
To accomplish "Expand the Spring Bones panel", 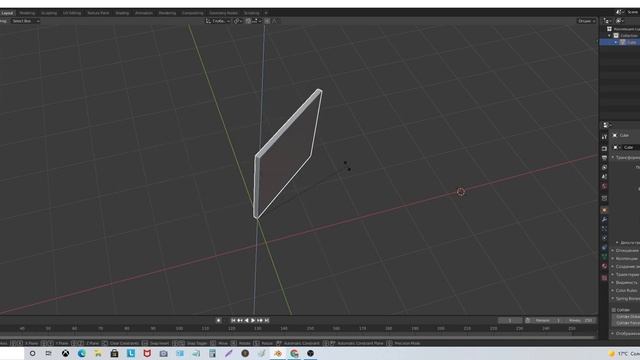I will tap(613, 298).
